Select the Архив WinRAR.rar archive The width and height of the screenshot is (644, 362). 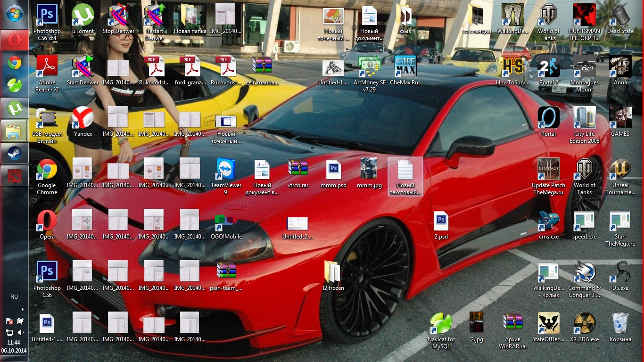click(x=512, y=330)
